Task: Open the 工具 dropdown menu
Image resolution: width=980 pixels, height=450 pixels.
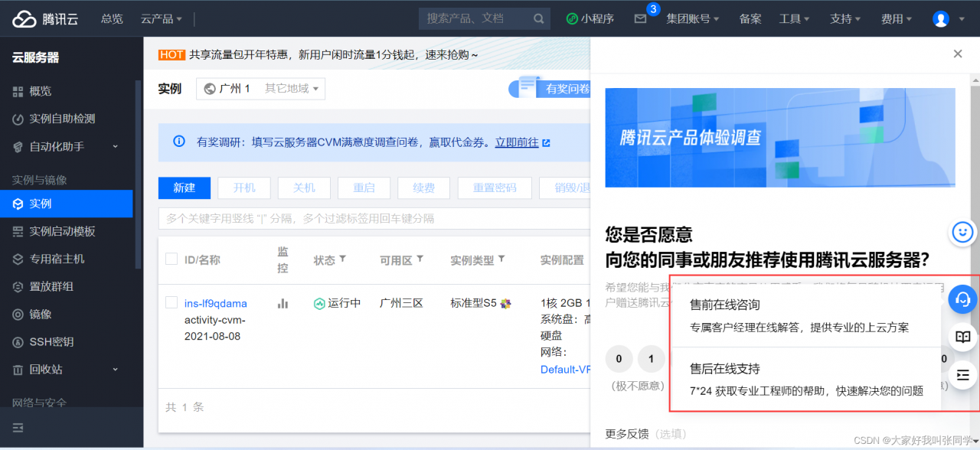Action: (x=795, y=19)
